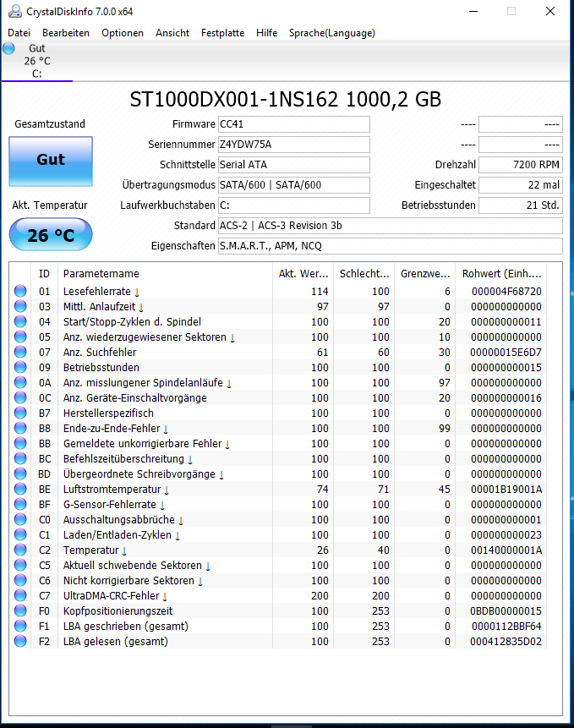
Task: Click the drive title ST1000DX001-1NS162 1000,2 GB
Action: point(286,100)
